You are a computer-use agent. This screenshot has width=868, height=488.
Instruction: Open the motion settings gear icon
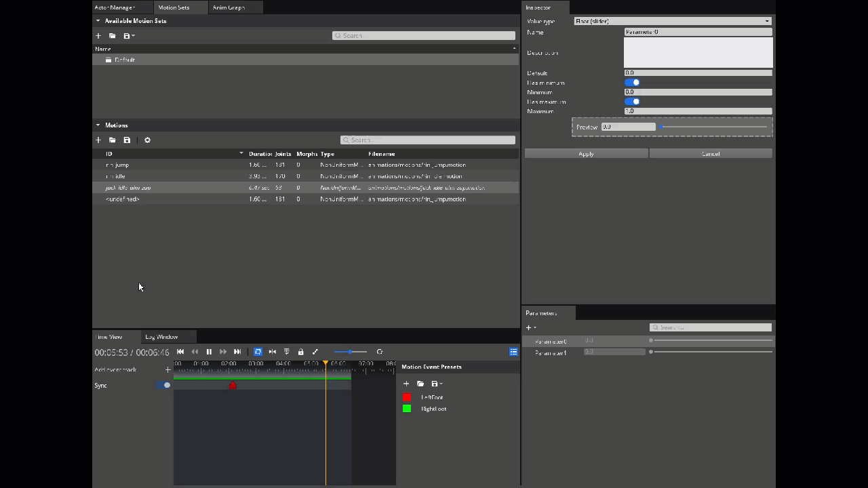click(x=147, y=140)
